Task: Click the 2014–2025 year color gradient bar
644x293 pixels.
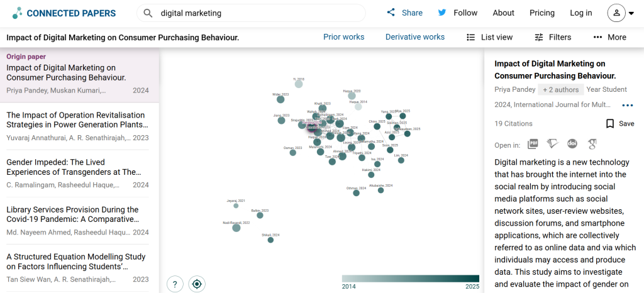Action: pos(410,279)
